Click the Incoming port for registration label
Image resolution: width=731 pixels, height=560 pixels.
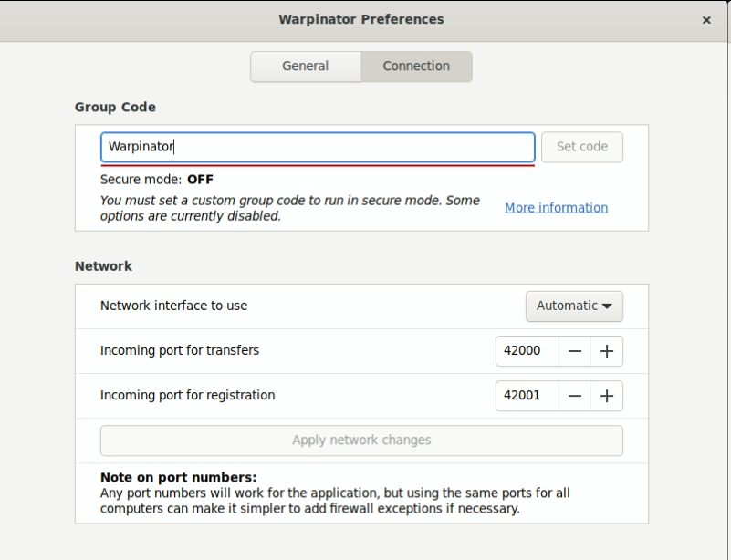187,396
